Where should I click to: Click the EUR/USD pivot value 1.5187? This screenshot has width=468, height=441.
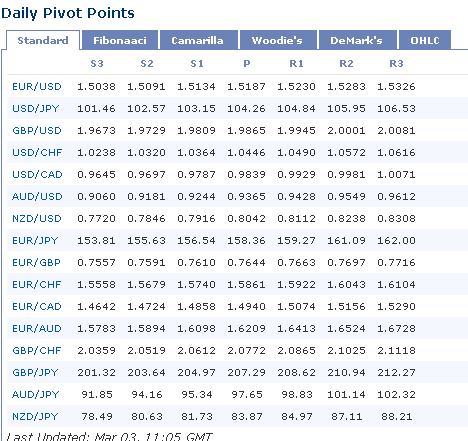246,87
